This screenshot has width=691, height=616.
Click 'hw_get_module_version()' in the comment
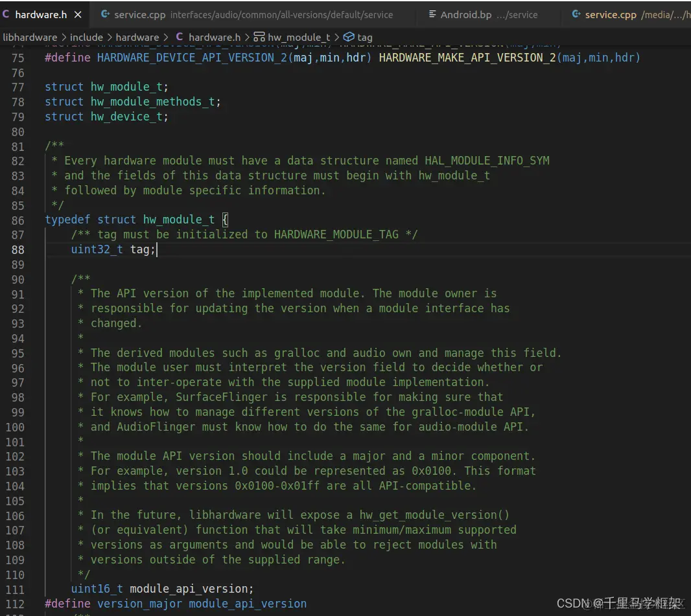pyautogui.click(x=434, y=515)
